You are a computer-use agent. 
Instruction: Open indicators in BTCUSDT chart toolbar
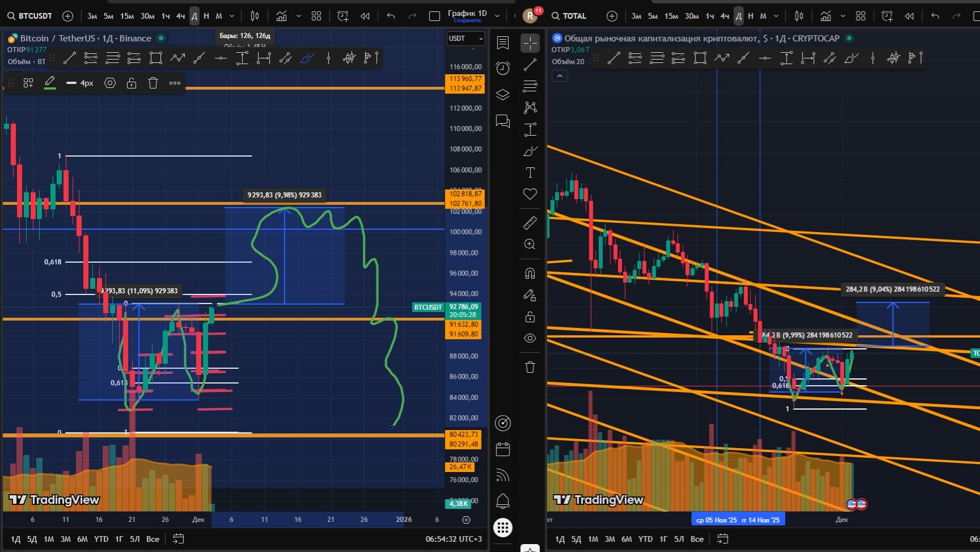[x=281, y=16]
